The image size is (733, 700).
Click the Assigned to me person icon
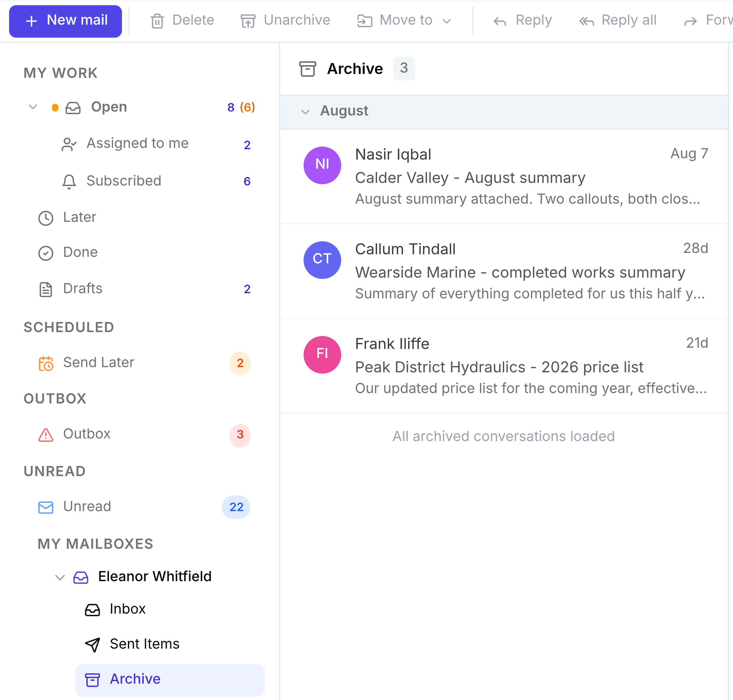coord(69,145)
